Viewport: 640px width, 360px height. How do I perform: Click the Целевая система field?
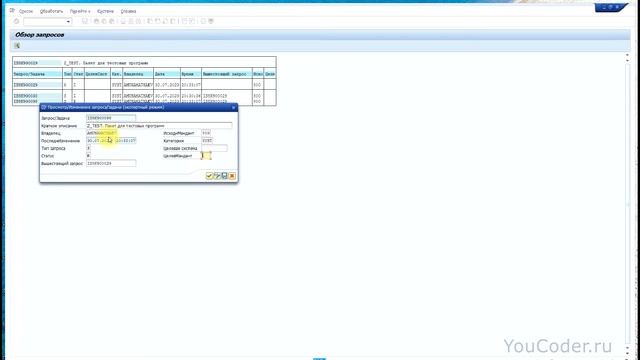pyautogui.click(x=214, y=148)
